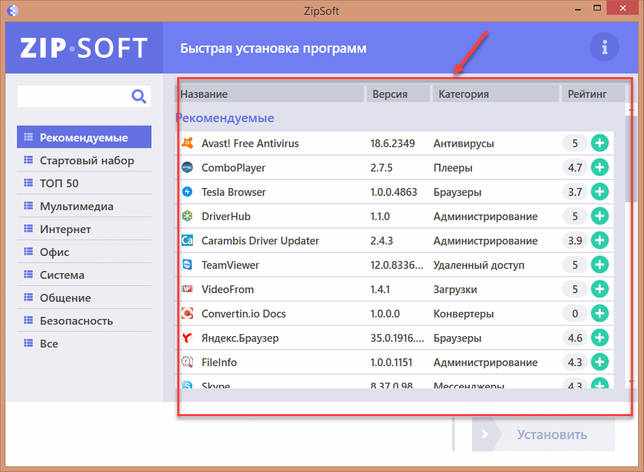
Task: Select TeamViewer name text
Action: [x=230, y=265]
